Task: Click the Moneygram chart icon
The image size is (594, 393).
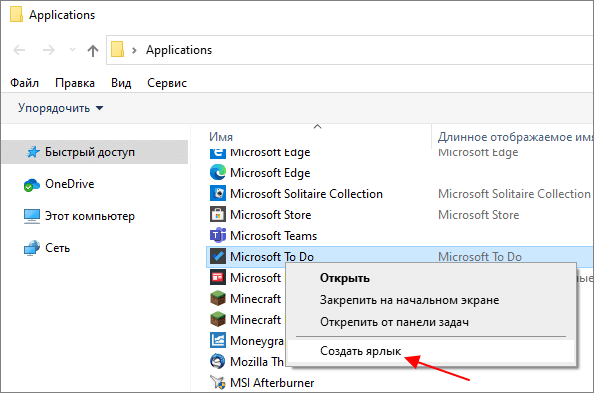Action: point(218,340)
